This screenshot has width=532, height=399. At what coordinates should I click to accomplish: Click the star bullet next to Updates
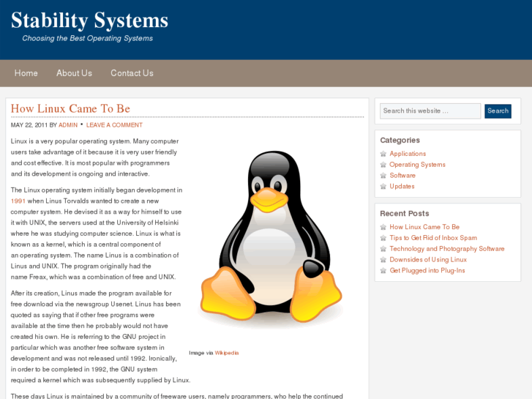(x=383, y=187)
